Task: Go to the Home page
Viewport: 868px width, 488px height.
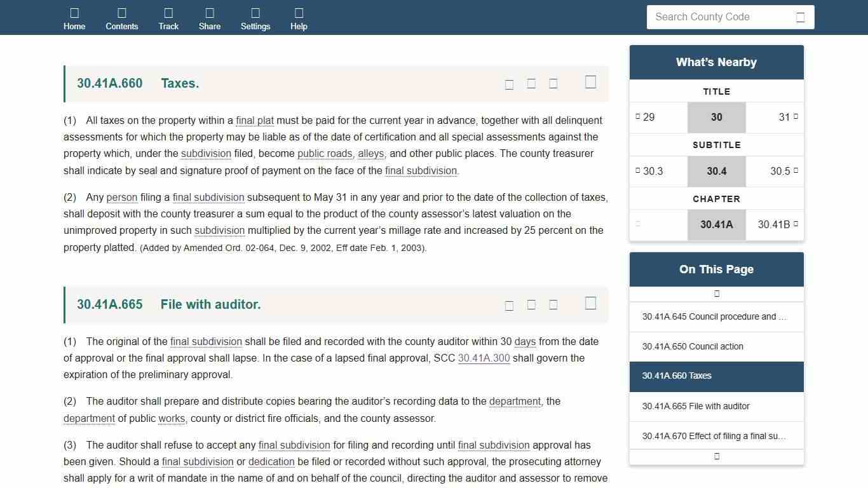Action: (74, 18)
